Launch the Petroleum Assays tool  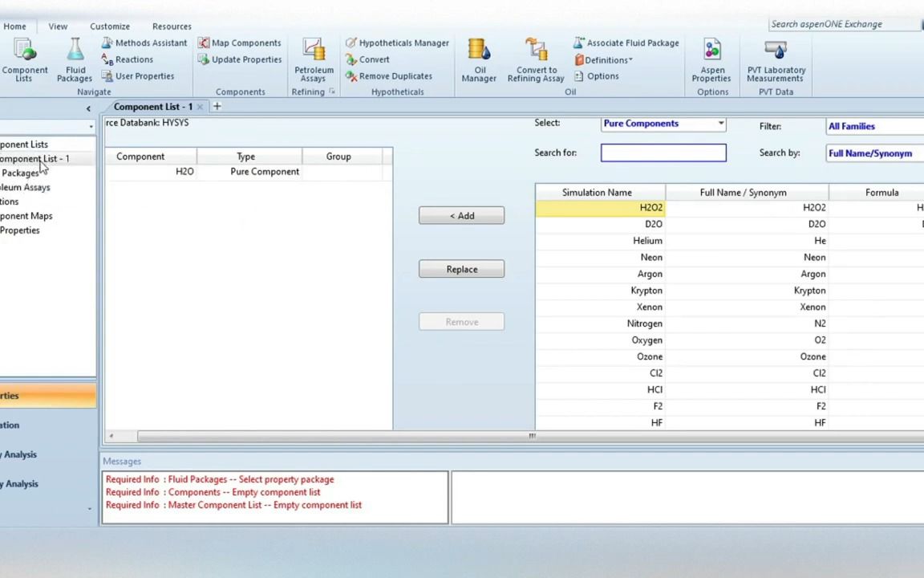[314, 60]
